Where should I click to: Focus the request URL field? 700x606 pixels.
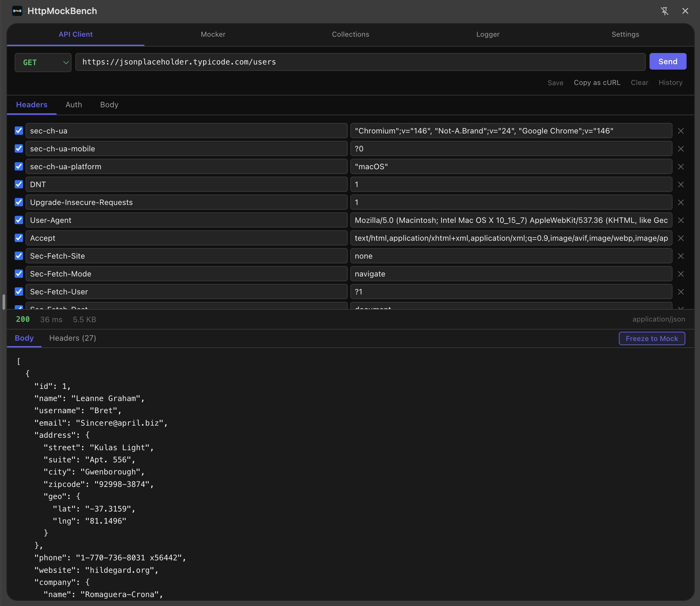click(361, 62)
